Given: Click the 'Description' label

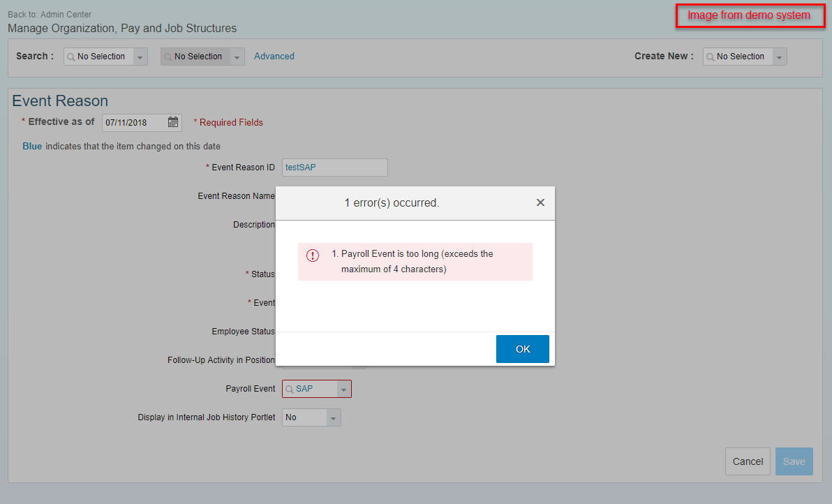Looking at the screenshot, I should pos(254,225).
